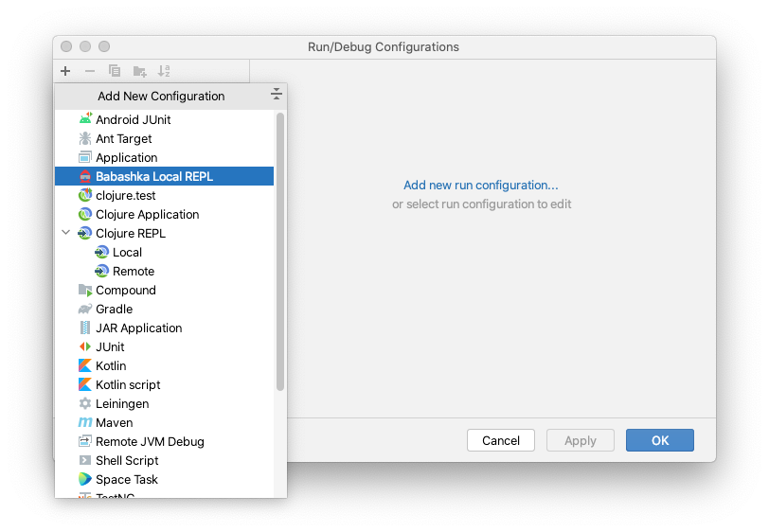The width and height of the screenshot is (769, 532).
Task: Click the Leiningen gear icon
Action: 85,403
